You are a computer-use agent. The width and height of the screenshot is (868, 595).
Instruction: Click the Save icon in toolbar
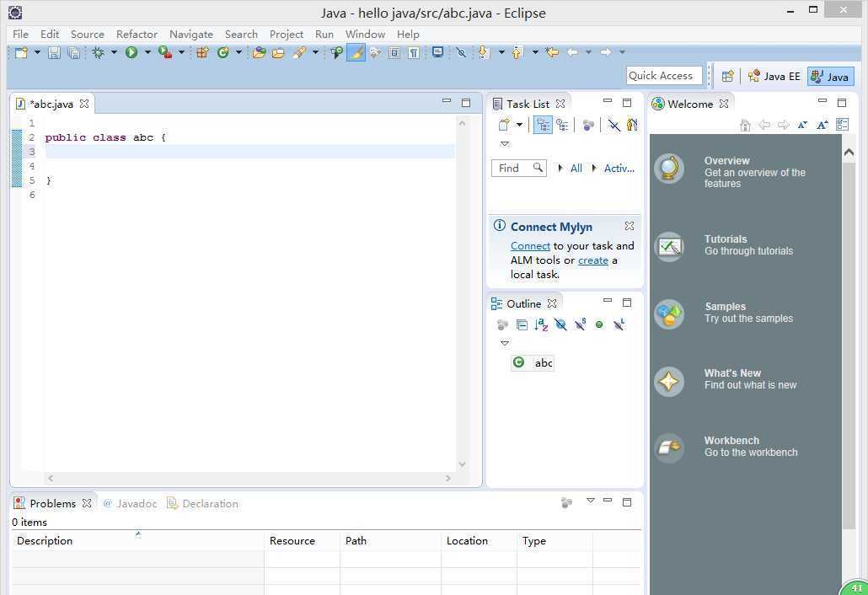[x=54, y=52]
